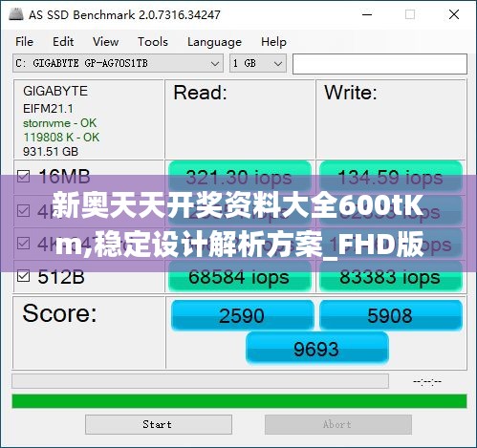Open the File menu

coord(24,42)
